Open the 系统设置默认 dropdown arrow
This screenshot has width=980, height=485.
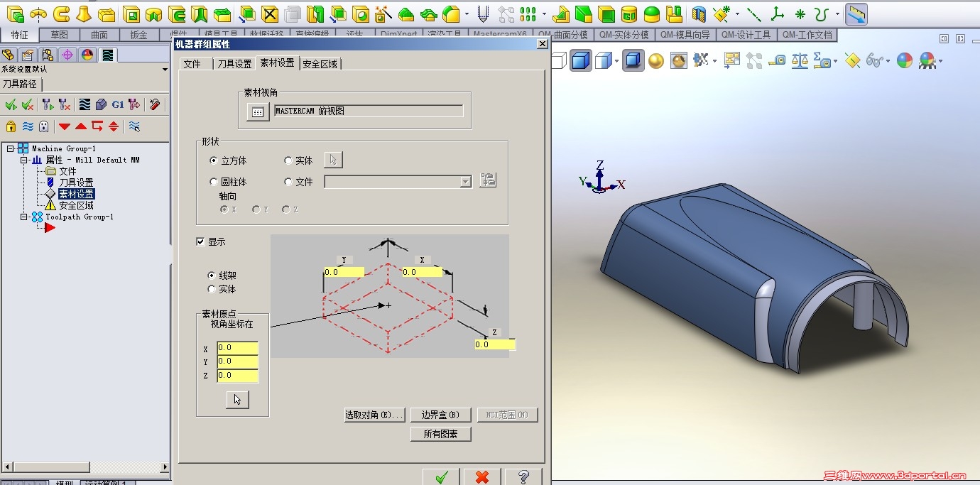[x=165, y=70]
